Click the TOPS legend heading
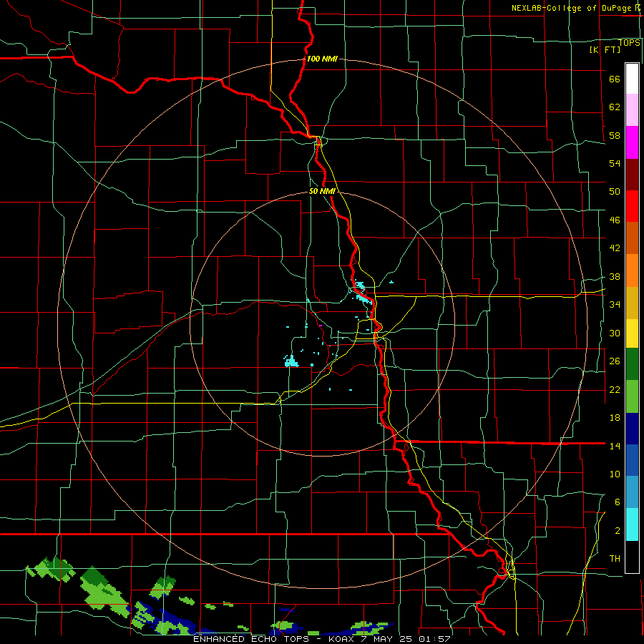The height and width of the screenshot is (644, 644). (629, 42)
